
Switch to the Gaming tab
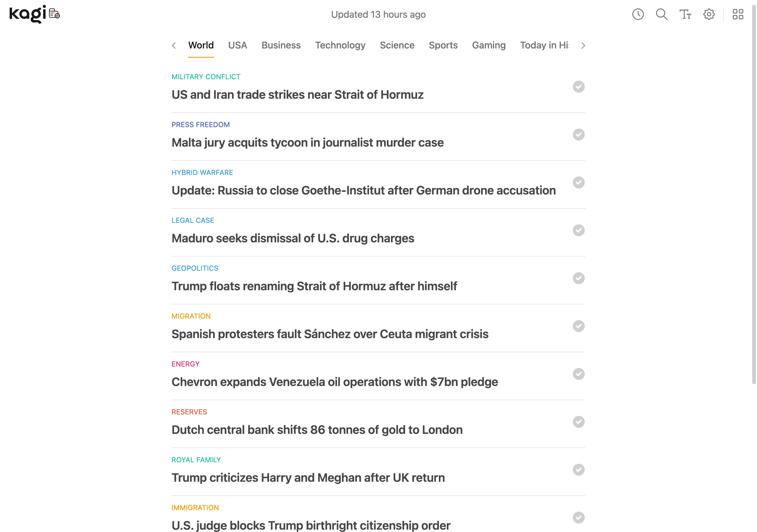[x=489, y=45]
